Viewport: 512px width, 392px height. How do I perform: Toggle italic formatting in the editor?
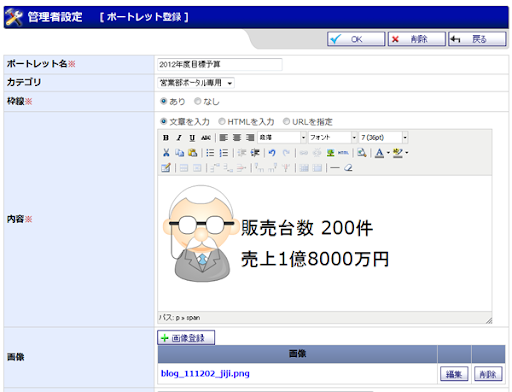point(179,138)
